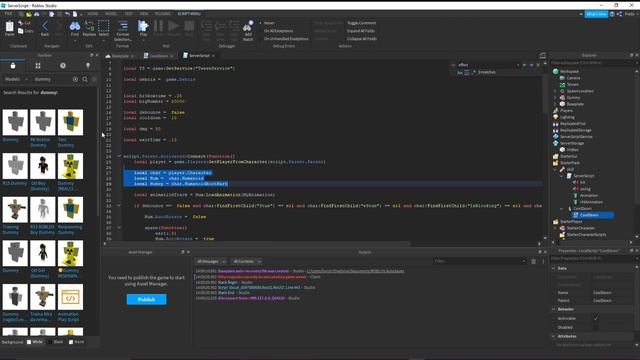Image resolution: width=640 pixels, height=360 pixels.
Task: Click the Add Watch icon
Action: pyautogui.click(x=248, y=27)
